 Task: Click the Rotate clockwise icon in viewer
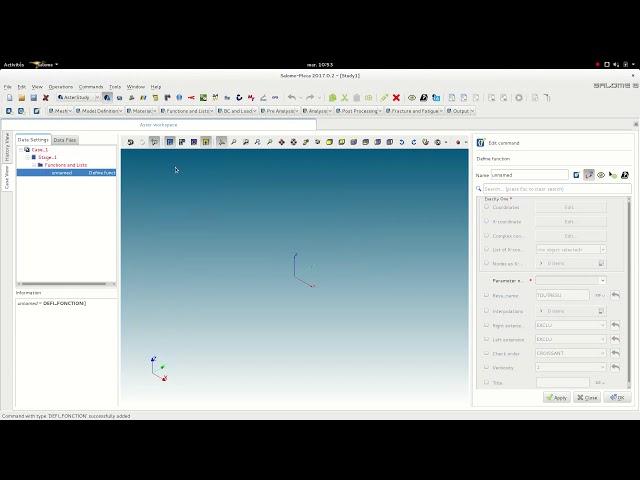pyautogui.click(x=413, y=142)
